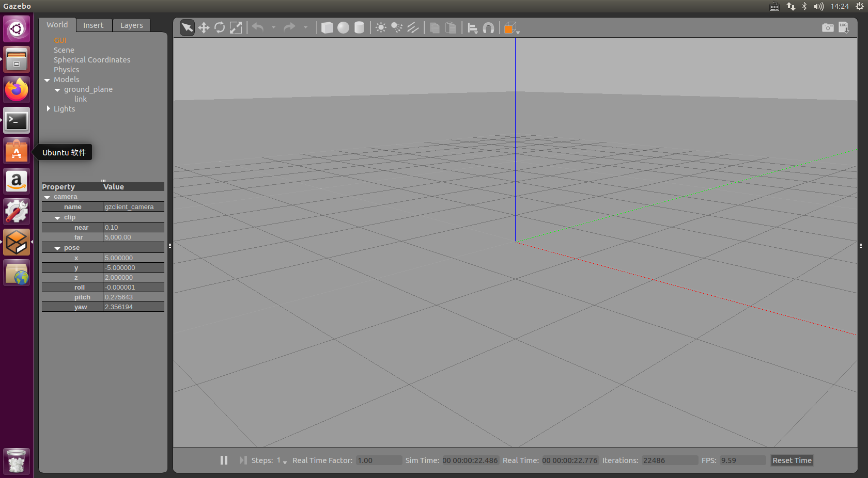The image size is (868, 478).
Task: Click the Sim Time value
Action: click(x=470, y=460)
